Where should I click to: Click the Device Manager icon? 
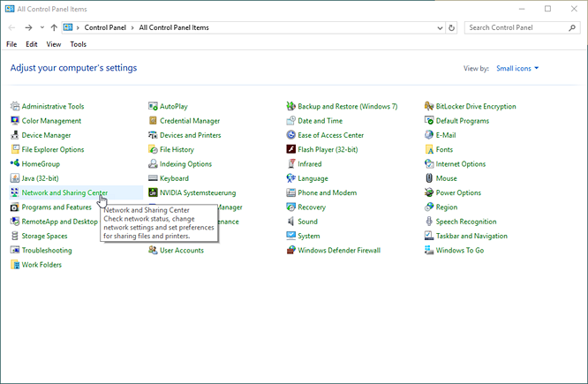(15, 135)
